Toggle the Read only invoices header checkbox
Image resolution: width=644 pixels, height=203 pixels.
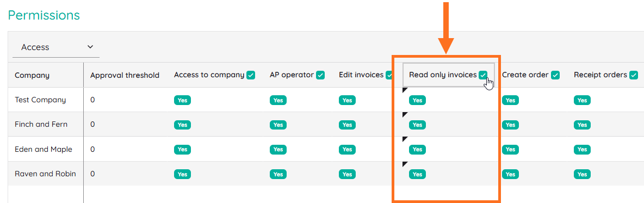[483, 75]
